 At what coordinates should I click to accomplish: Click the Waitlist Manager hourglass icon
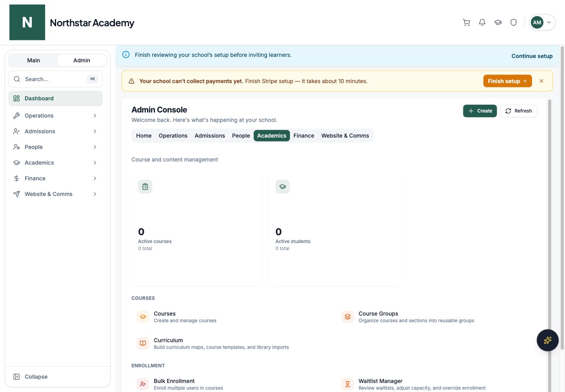click(348, 384)
